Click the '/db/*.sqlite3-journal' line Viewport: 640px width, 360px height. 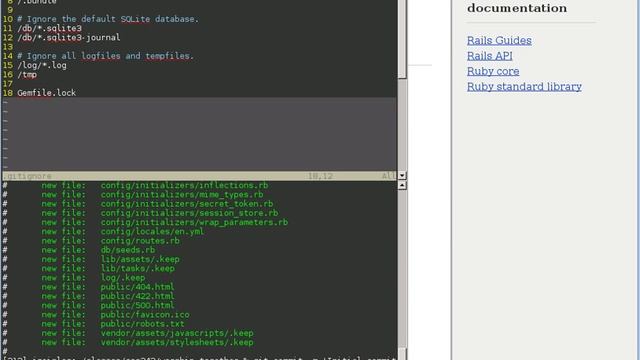pos(69,38)
